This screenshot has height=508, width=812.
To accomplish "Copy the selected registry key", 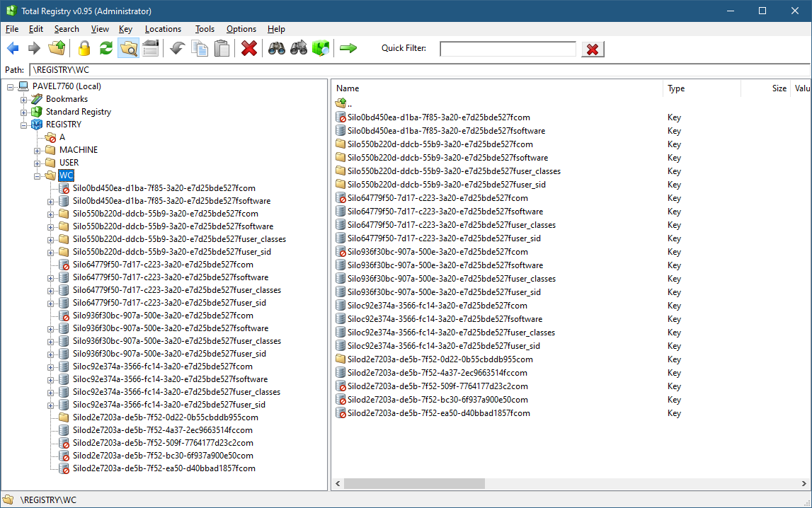I will (199, 48).
